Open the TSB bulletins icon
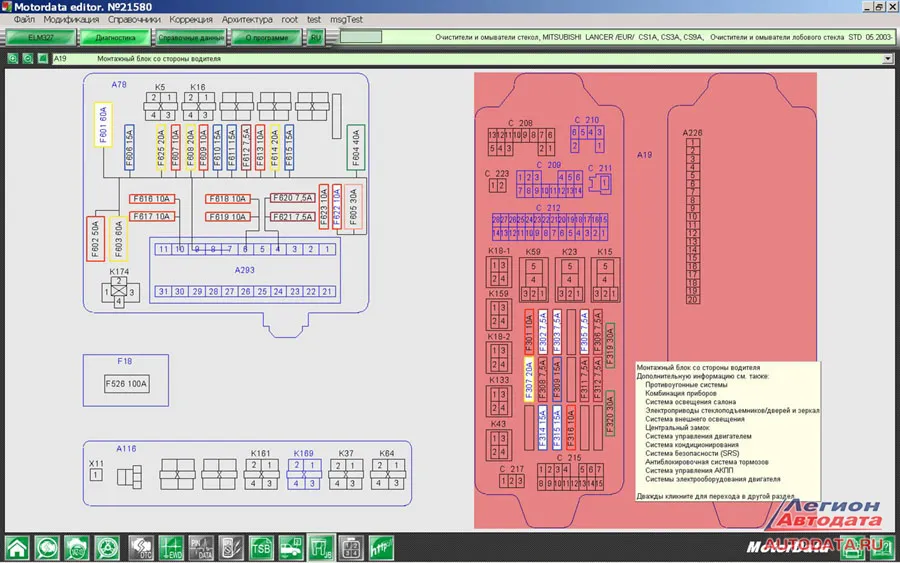 261,548
